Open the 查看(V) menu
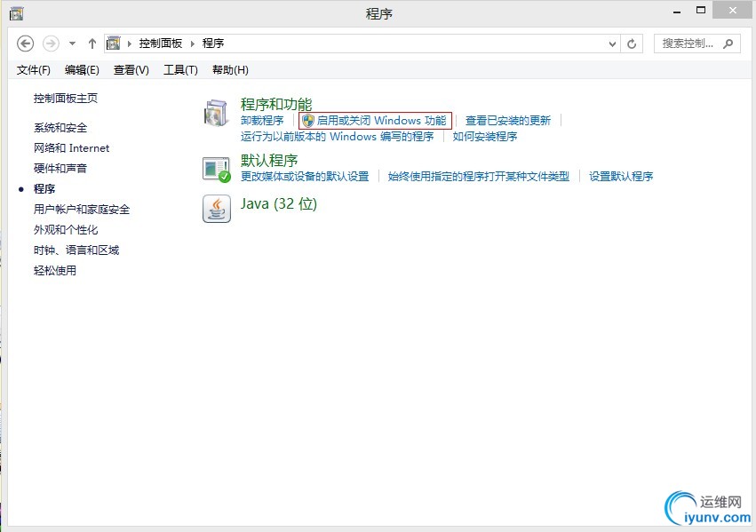The height and width of the screenshot is (532, 756). 131,70
